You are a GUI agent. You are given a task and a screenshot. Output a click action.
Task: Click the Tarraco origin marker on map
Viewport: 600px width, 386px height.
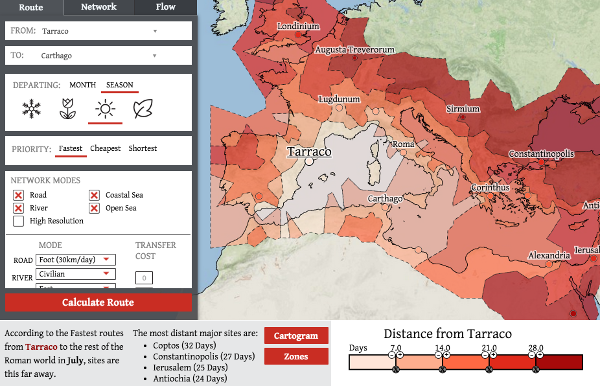click(x=309, y=161)
